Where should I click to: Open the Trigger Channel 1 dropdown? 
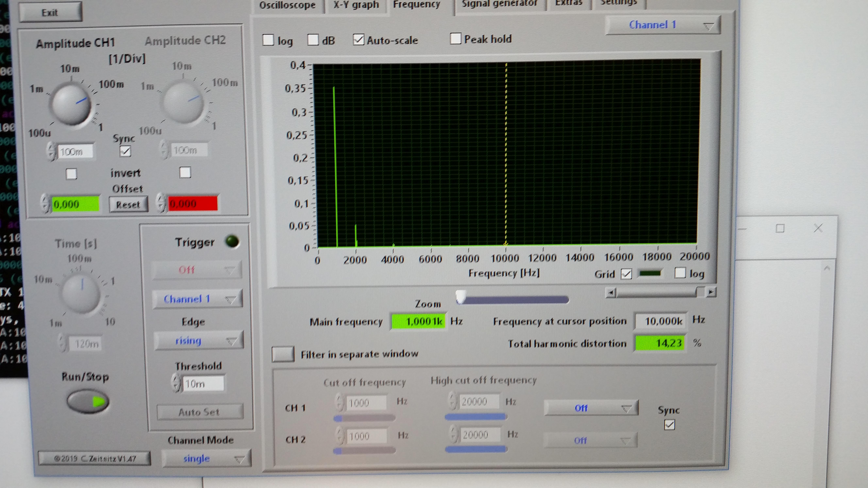[197, 299]
